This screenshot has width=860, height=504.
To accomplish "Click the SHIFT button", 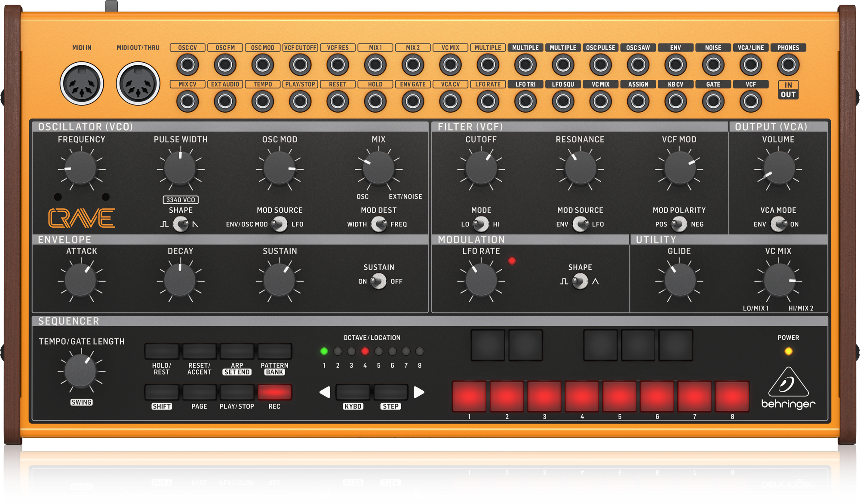I will coord(162,392).
